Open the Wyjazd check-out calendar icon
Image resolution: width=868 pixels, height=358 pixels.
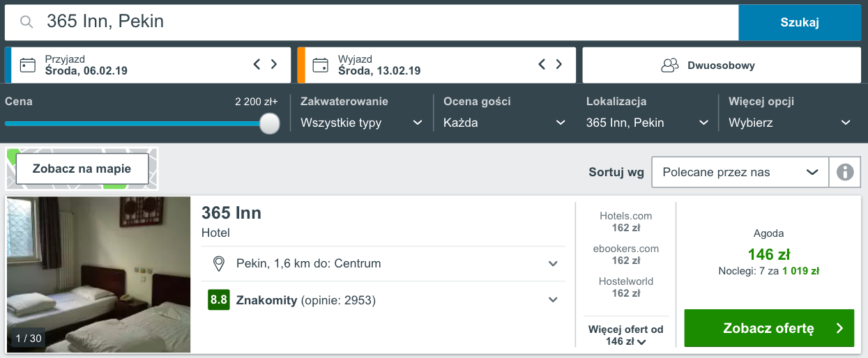[321, 65]
